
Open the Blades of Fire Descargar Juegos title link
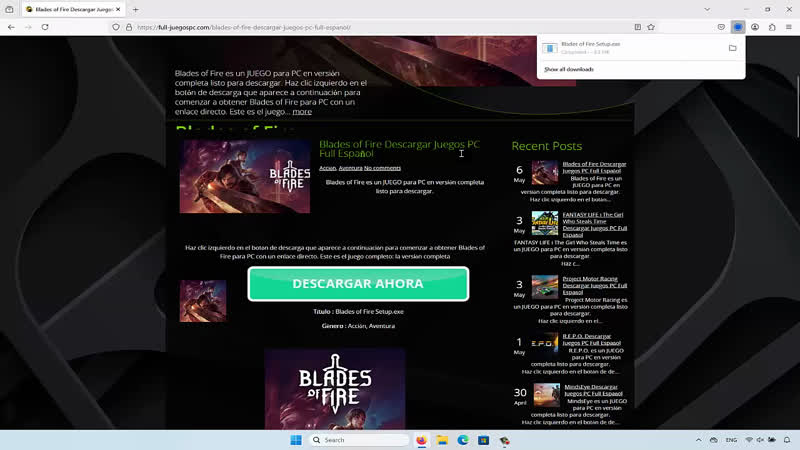[399, 149]
